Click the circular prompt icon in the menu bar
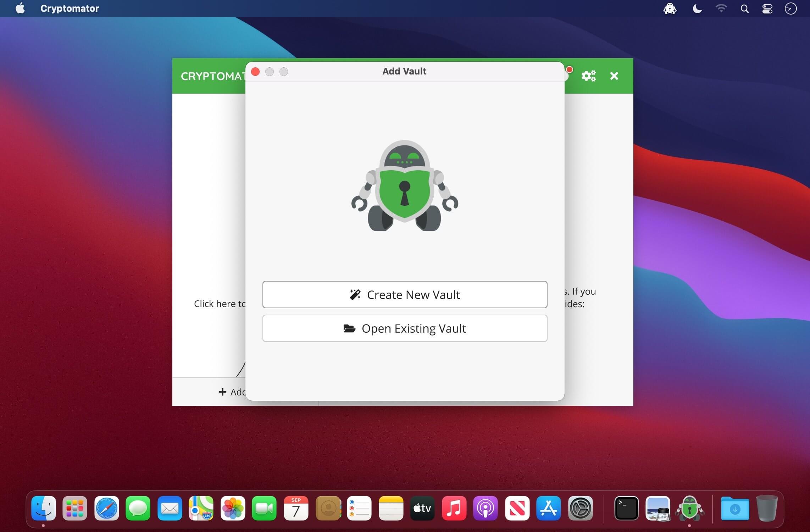810x532 pixels. tap(790, 9)
